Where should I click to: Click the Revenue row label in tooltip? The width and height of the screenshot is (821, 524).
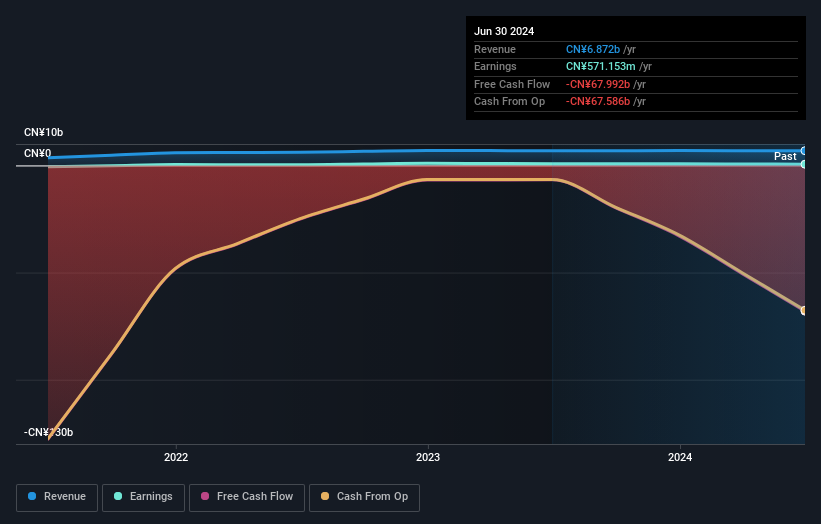(495, 49)
